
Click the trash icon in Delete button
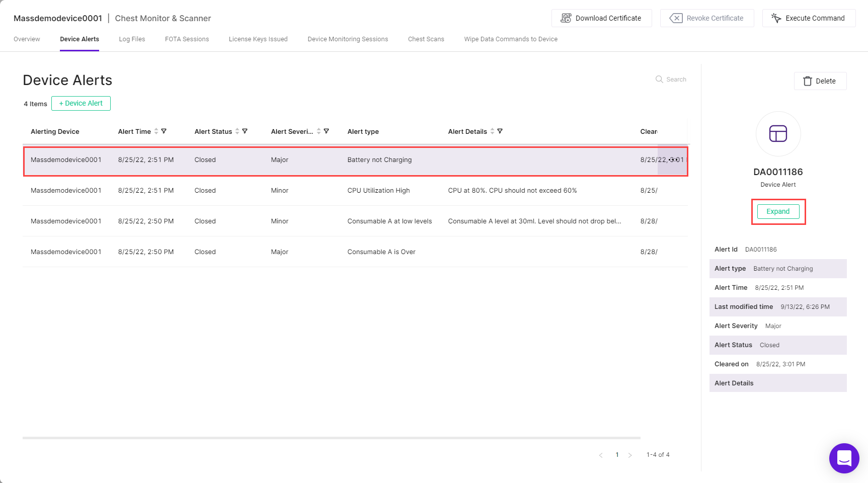[x=808, y=81]
